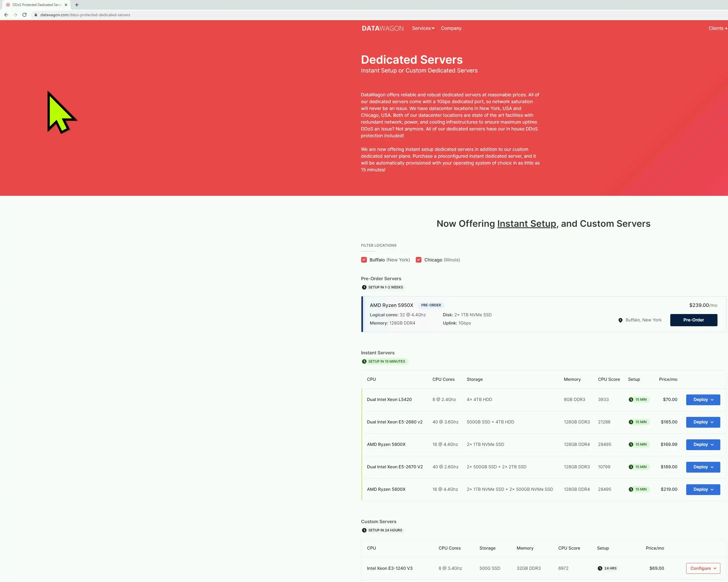Open a new browser tab
The image size is (728, 582).
tap(77, 5)
